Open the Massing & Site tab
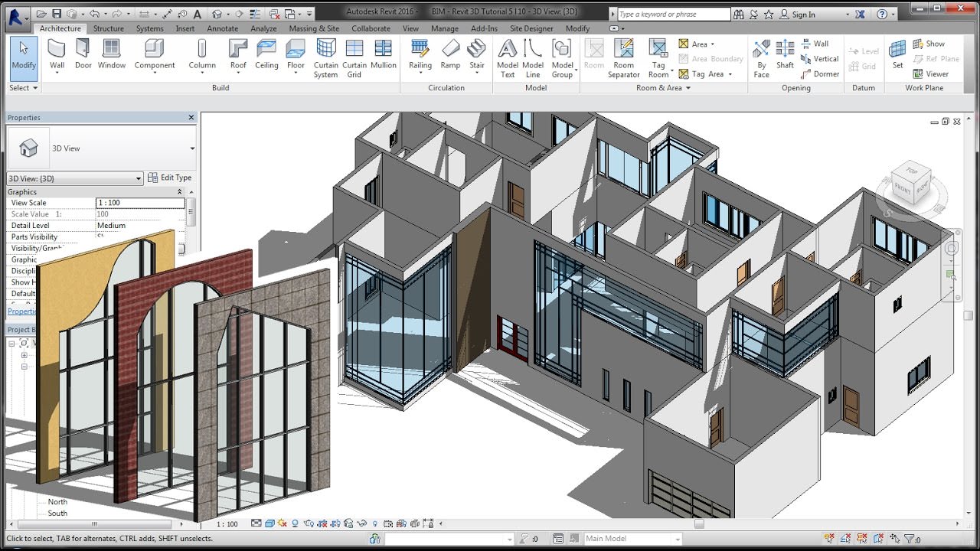980x551 pixels. tap(314, 28)
